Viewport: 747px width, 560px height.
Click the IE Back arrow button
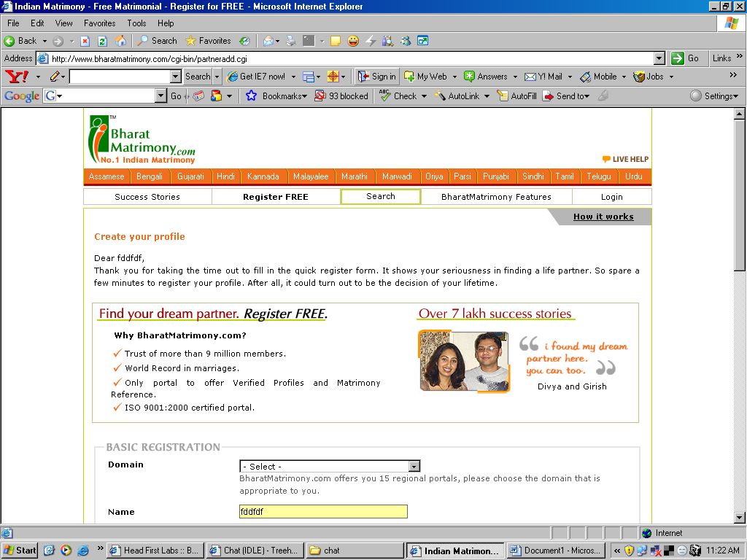[x=20, y=41]
